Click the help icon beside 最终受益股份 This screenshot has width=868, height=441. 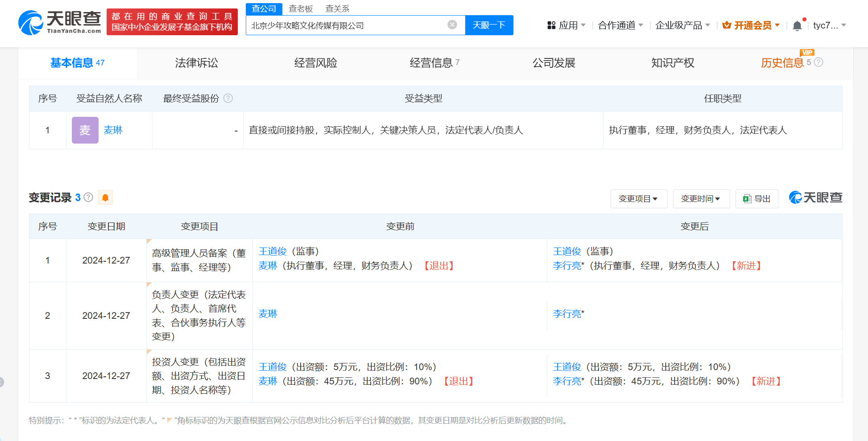[x=228, y=98]
